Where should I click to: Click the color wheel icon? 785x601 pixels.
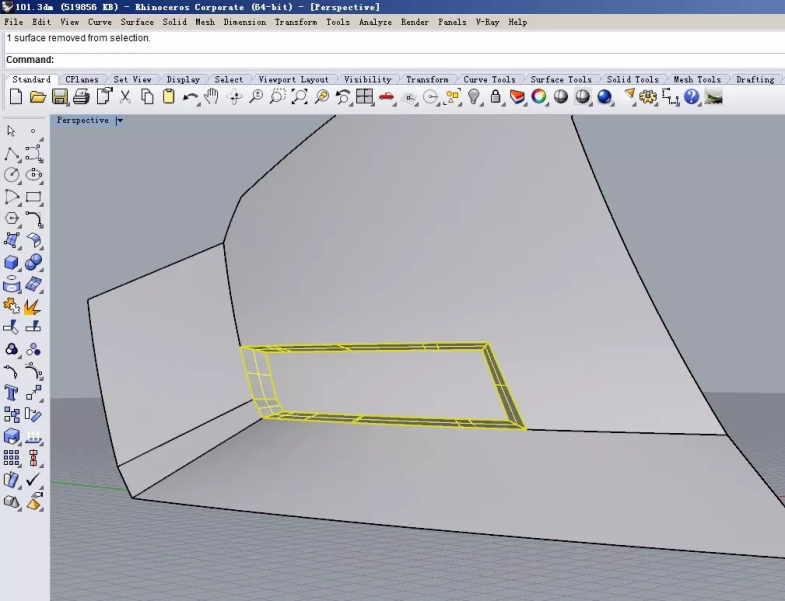click(x=539, y=97)
